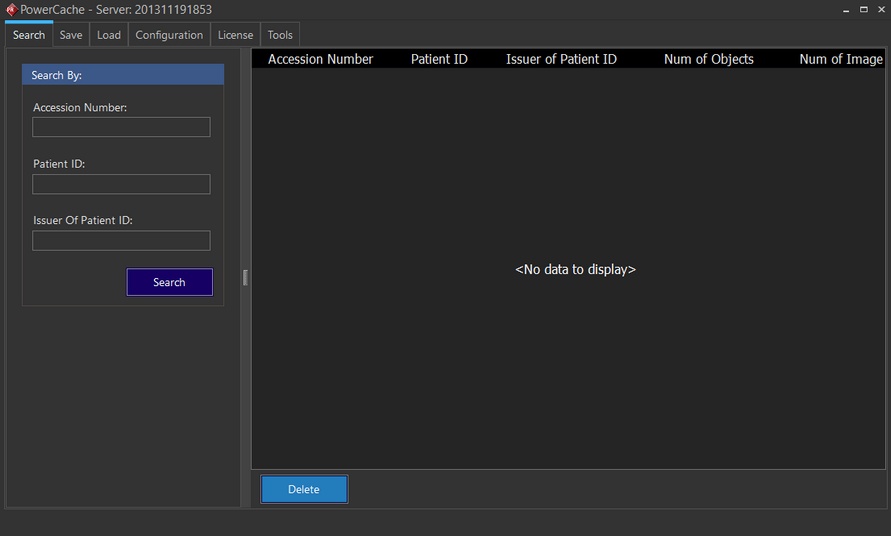Click the Patient ID column header

(x=439, y=59)
